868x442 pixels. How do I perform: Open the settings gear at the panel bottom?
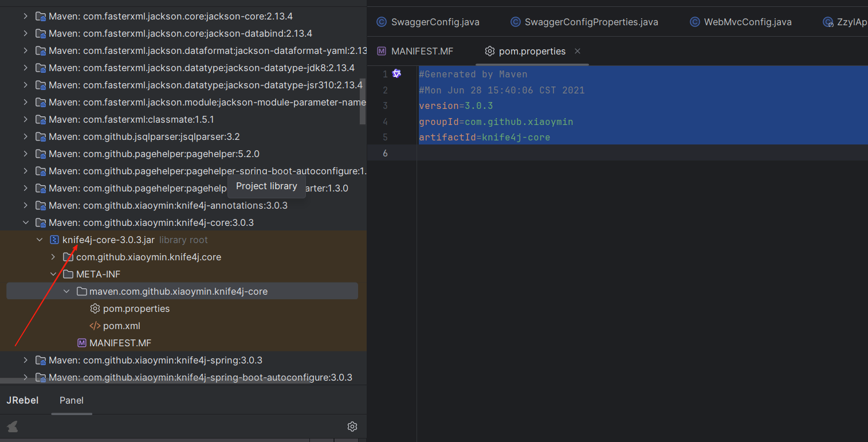tap(352, 427)
